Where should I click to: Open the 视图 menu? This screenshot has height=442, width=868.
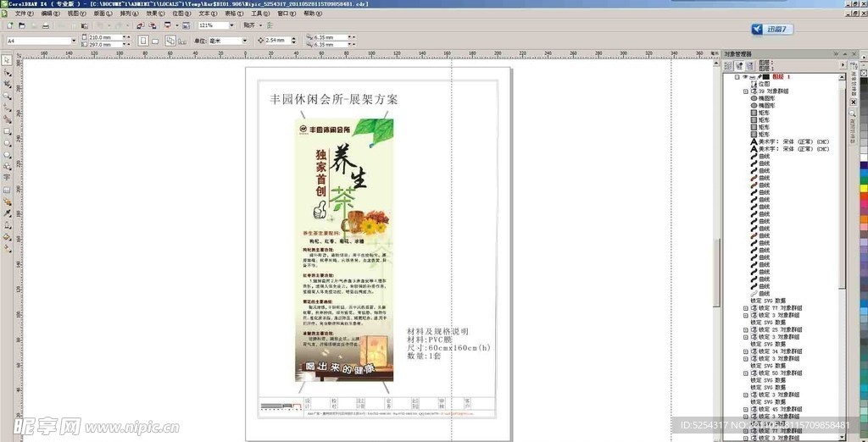[x=77, y=14]
